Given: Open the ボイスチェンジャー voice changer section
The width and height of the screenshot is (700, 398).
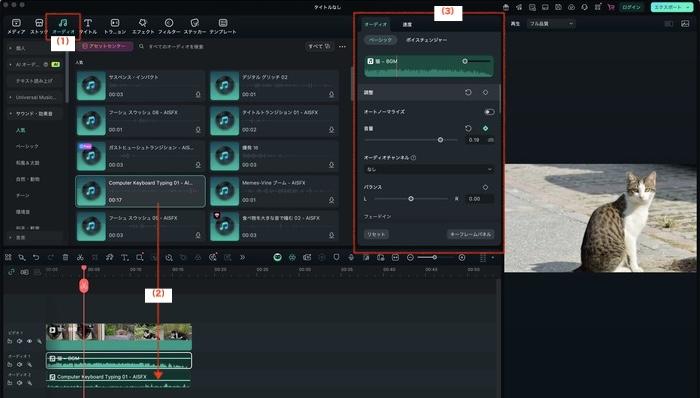Looking at the screenshot, I should tap(426, 40).
